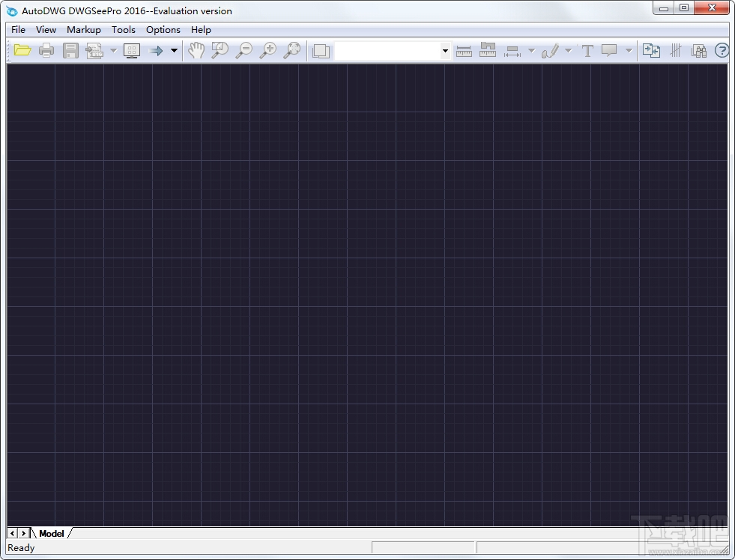
Task: Open the dropdown beside the blue arrow
Action: (174, 50)
